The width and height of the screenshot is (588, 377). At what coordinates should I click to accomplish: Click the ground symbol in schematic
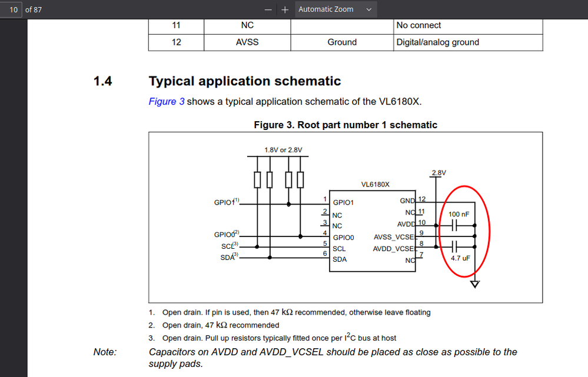tap(475, 285)
